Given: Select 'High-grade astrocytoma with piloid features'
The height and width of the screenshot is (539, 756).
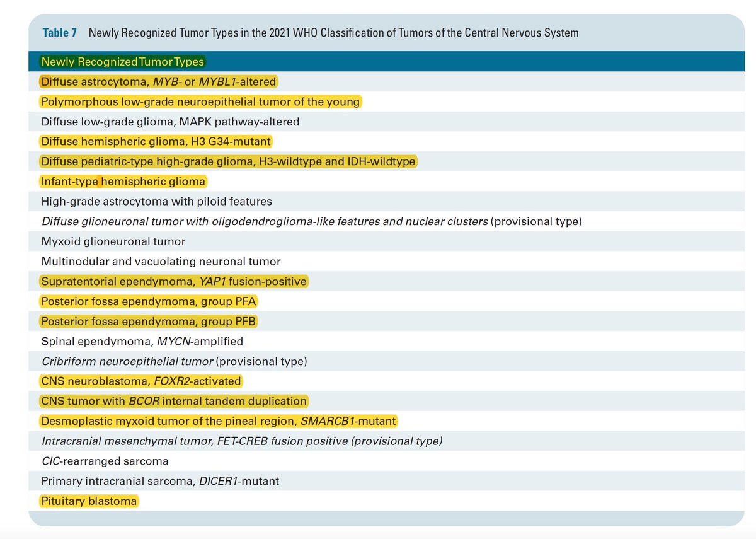Looking at the screenshot, I should click(x=156, y=202).
